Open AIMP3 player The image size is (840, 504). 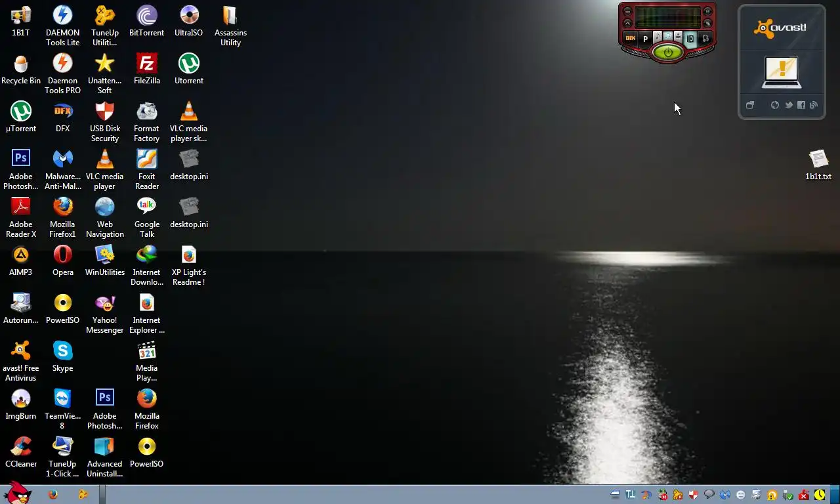coord(21,260)
